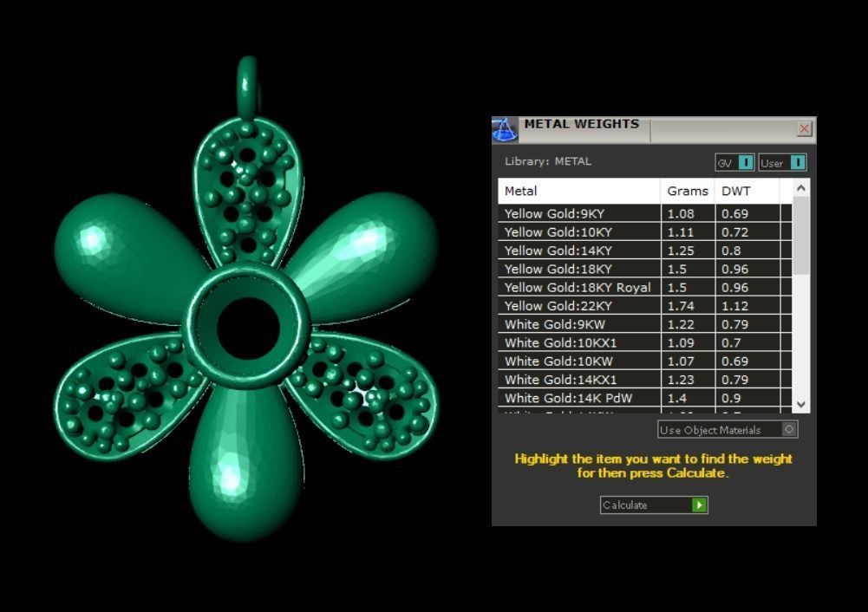The image size is (868, 612).
Task: Sort by the DWT column header
Action: click(747, 191)
